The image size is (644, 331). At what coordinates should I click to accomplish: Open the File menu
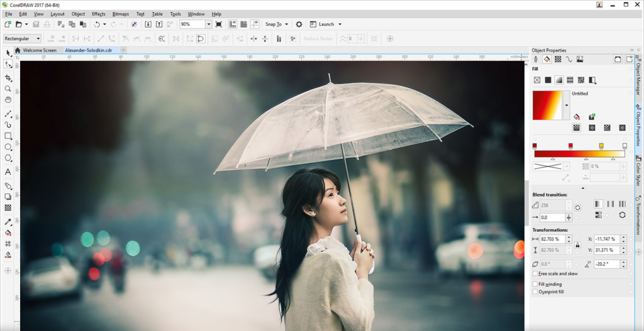(x=9, y=14)
